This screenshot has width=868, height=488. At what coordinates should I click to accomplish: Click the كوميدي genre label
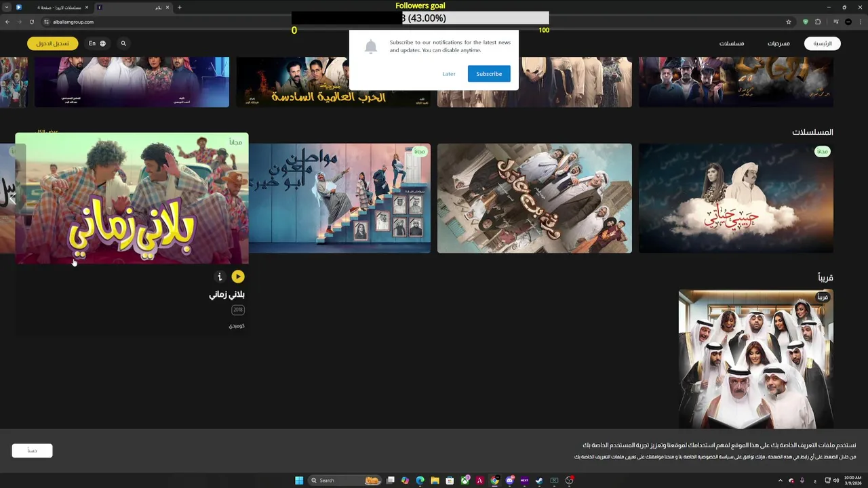pos(237,326)
